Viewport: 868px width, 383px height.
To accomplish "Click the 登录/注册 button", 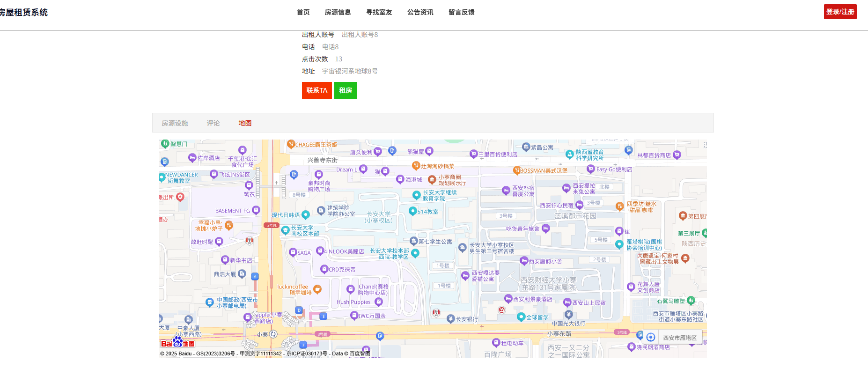I will (840, 12).
